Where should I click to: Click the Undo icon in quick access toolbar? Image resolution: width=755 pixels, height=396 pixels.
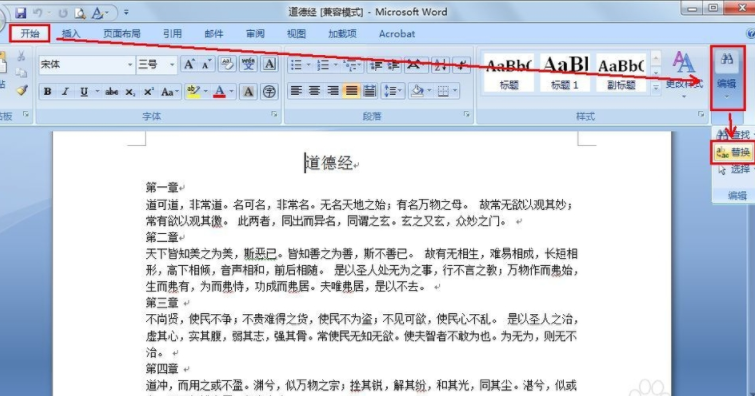coord(39,13)
